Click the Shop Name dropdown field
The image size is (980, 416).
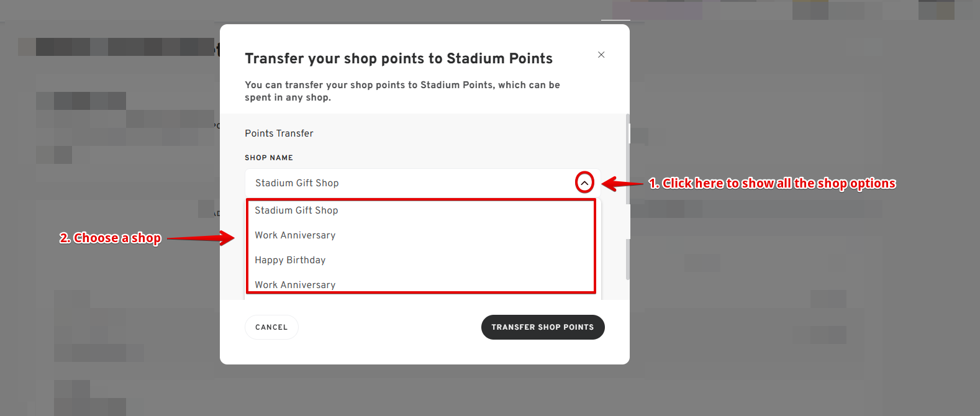pos(410,183)
